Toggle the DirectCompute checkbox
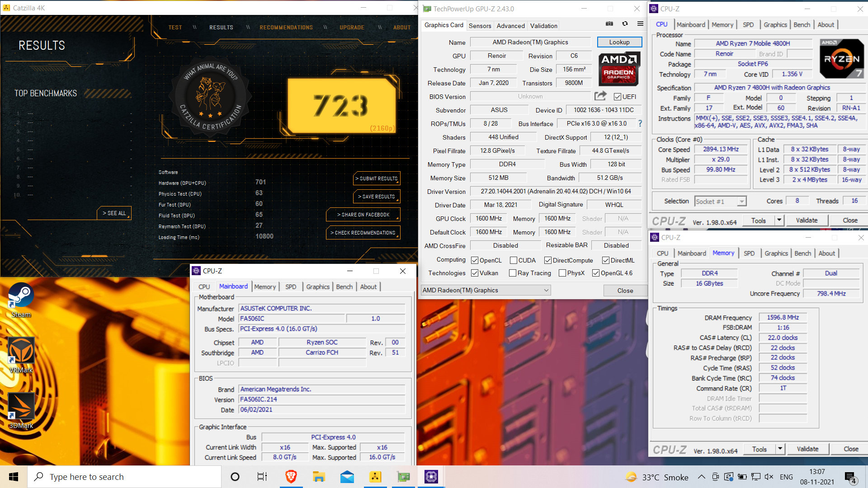This screenshot has height=488, width=868. pyautogui.click(x=547, y=260)
